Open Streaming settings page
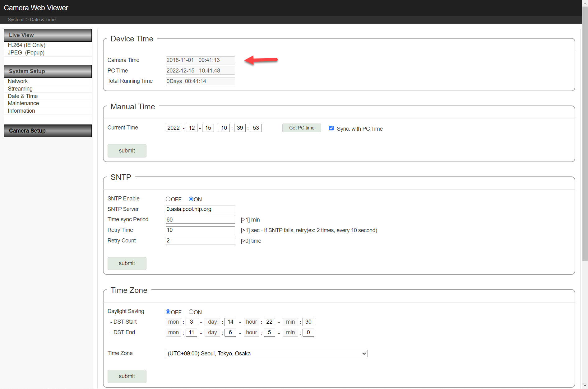 (20, 89)
